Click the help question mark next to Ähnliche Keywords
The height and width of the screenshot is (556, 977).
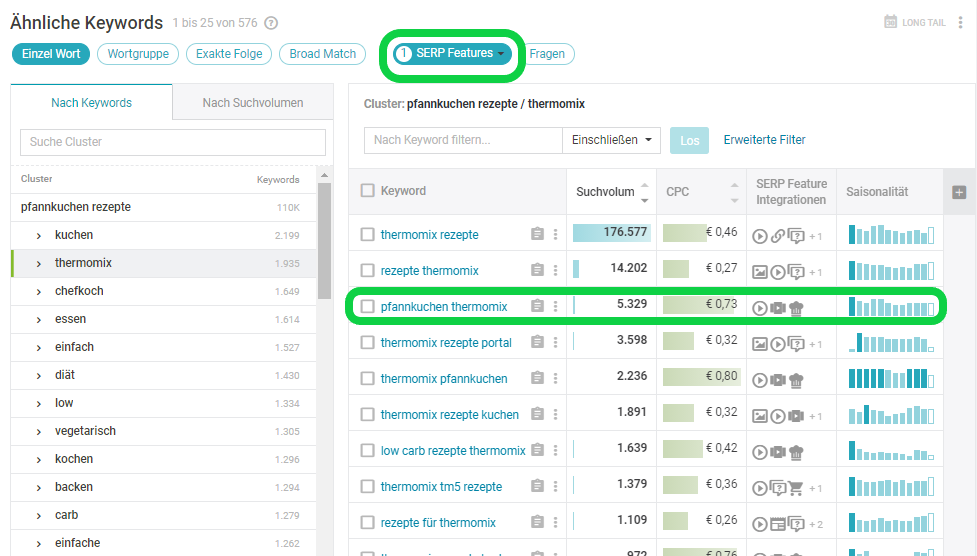coord(271,23)
